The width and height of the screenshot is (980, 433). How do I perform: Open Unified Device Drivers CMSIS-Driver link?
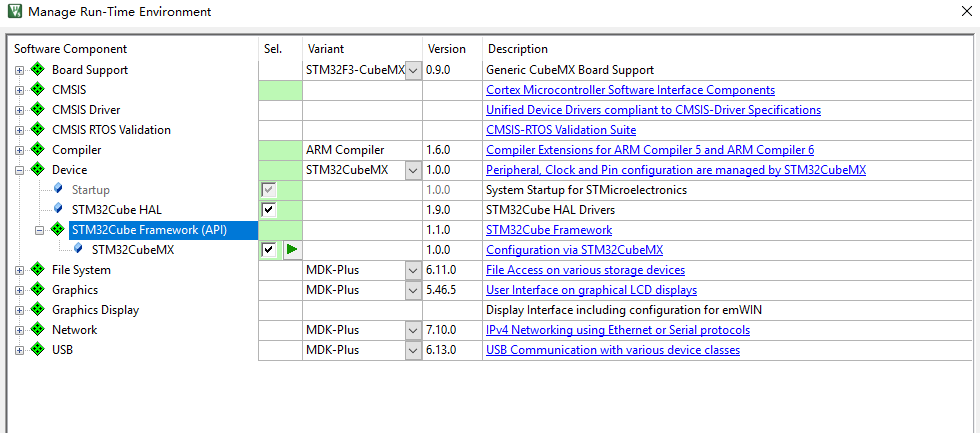pos(654,110)
